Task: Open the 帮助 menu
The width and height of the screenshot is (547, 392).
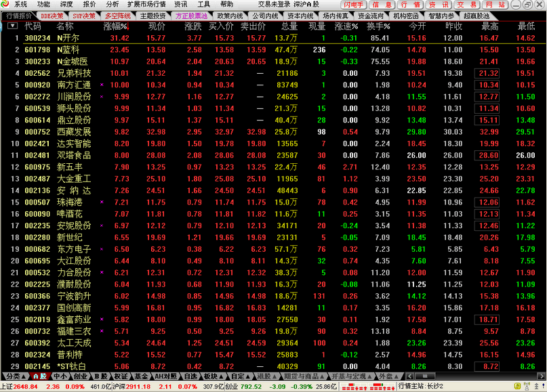Action: tap(227, 4)
